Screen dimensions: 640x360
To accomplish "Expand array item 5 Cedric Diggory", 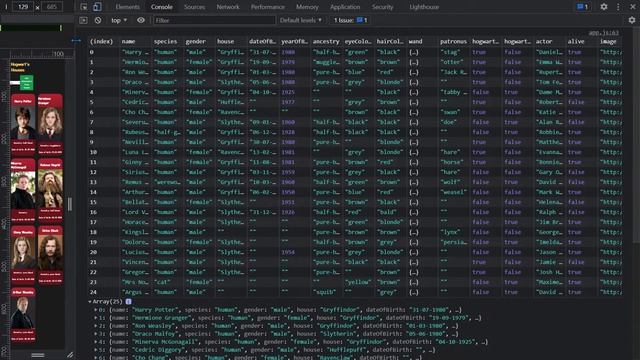I will (x=96, y=350).
